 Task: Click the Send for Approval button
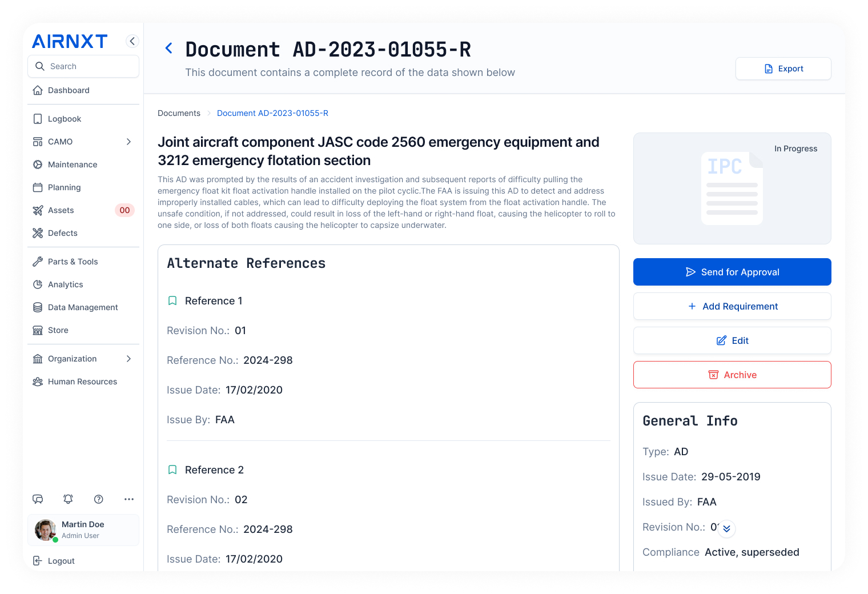732,272
